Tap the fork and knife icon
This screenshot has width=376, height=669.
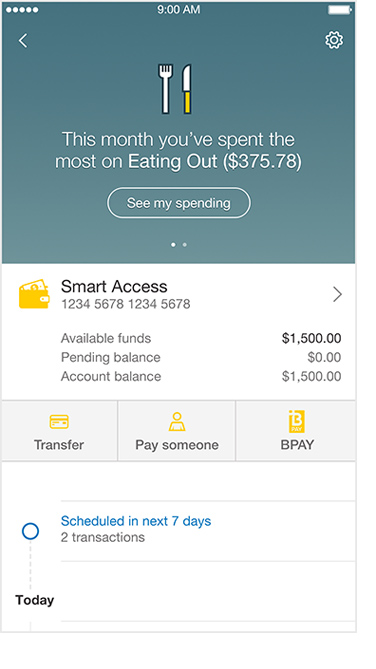coord(175,89)
